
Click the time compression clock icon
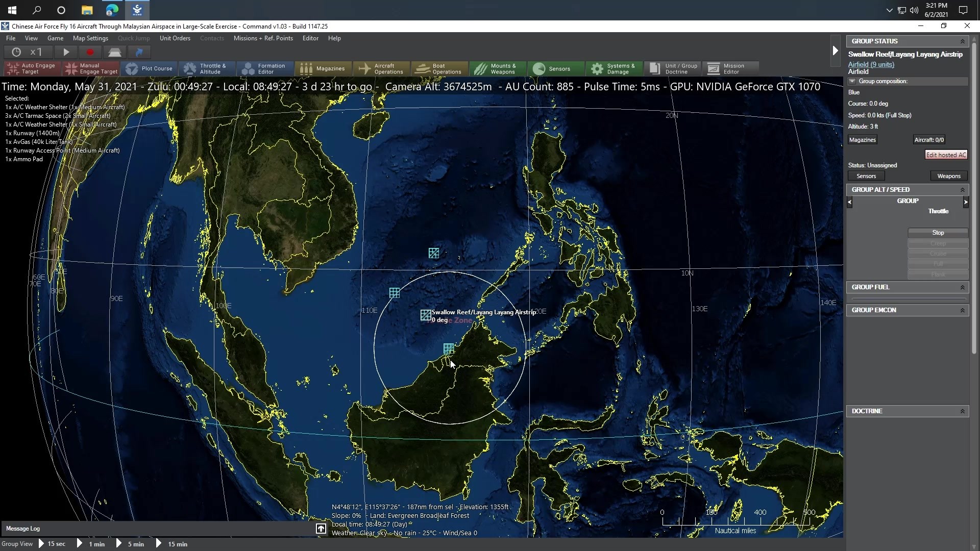pyautogui.click(x=16, y=52)
